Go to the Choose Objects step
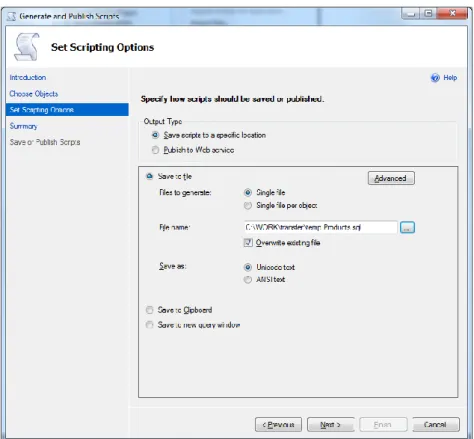Screen dimensions: 474x439 click(34, 94)
